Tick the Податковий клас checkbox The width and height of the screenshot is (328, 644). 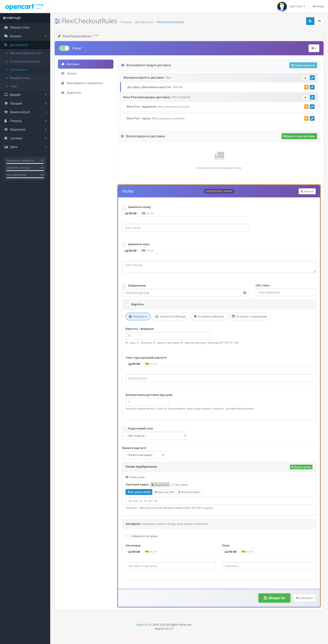click(x=124, y=429)
